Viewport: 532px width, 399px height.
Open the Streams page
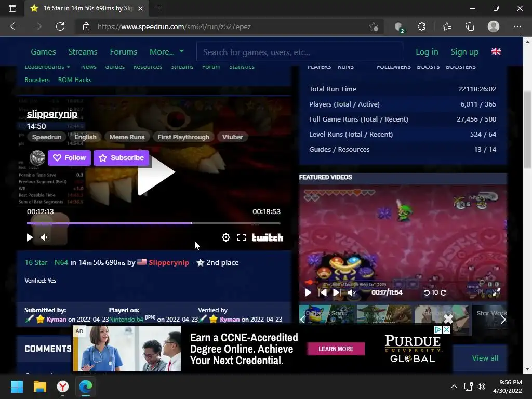(83, 52)
